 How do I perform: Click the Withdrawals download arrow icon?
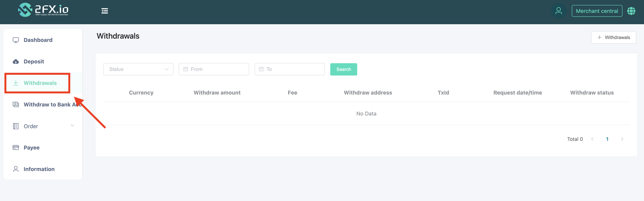pos(16,83)
